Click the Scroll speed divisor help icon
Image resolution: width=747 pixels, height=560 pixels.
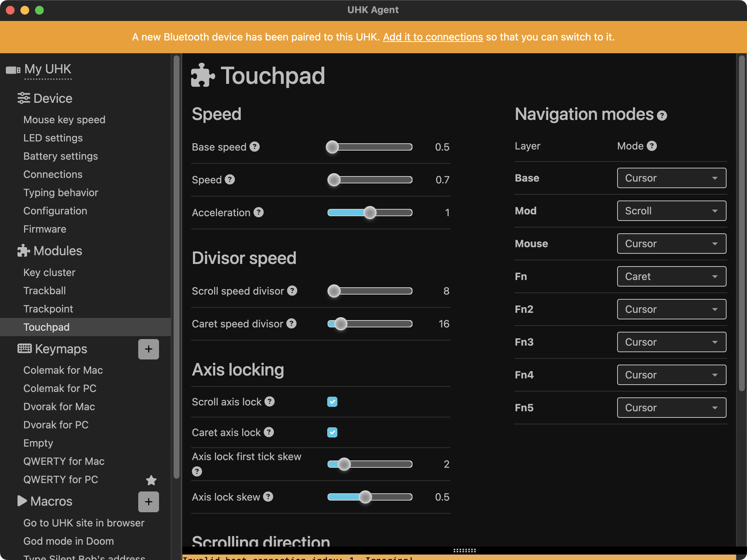pyautogui.click(x=292, y=291)
